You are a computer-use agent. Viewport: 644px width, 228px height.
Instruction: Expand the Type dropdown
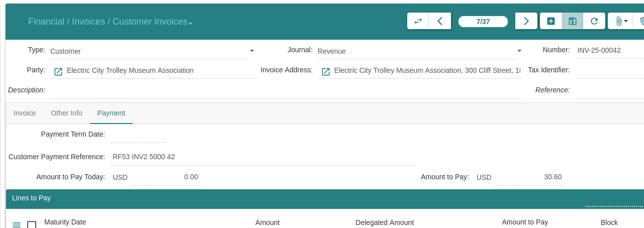coord(252,51)
